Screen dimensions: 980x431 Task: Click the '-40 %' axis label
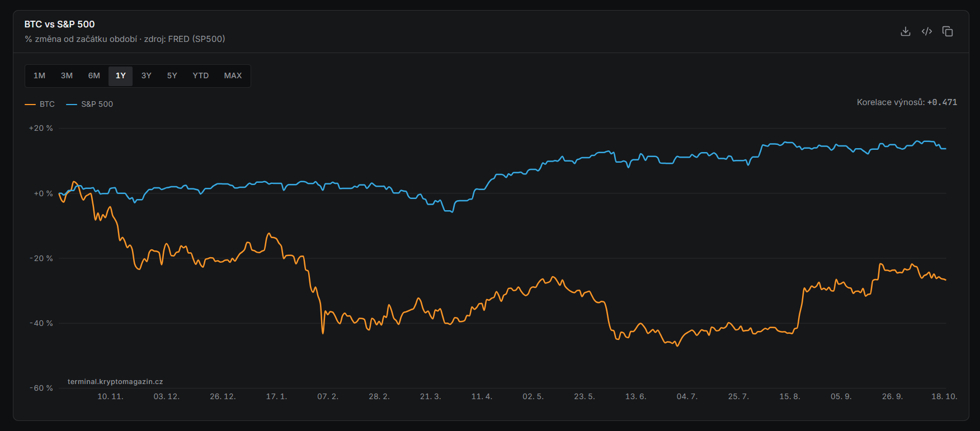(41, 323)
